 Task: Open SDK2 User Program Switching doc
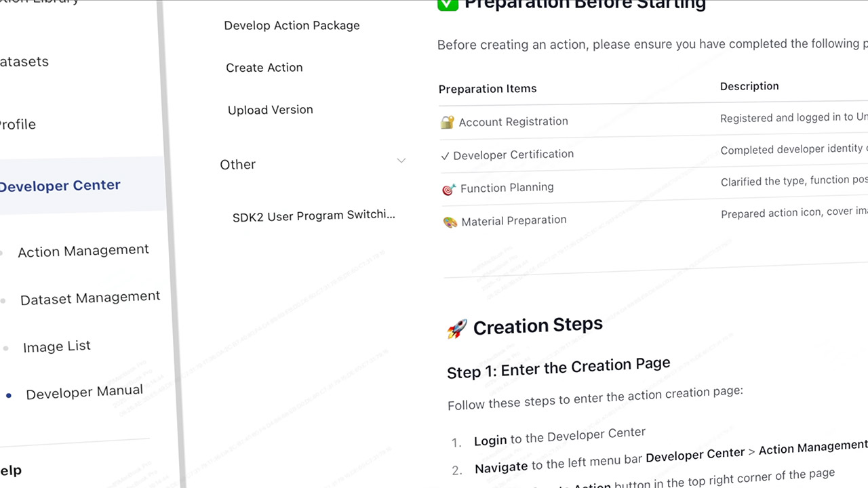[313, 216]
